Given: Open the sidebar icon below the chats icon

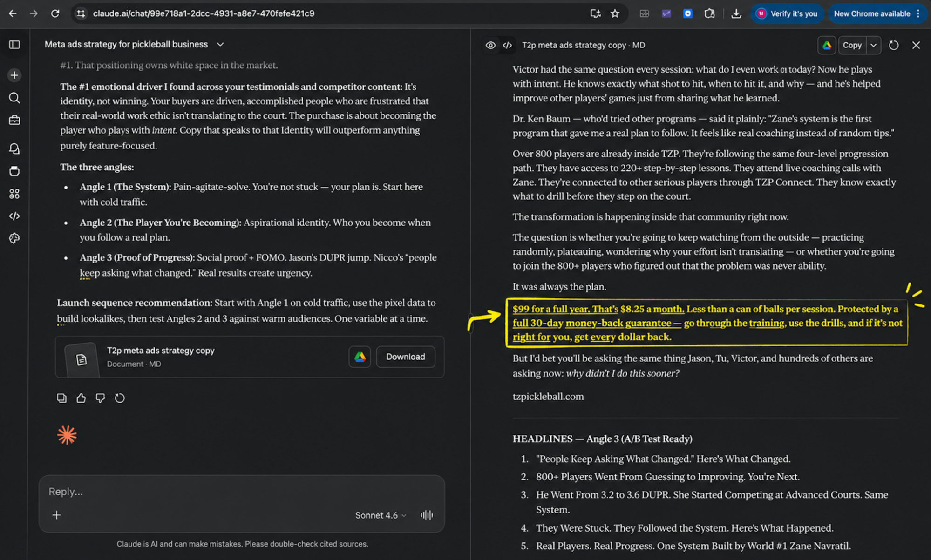Looking at the screenshot, I should pyautogui.click(x=14, y=171).
